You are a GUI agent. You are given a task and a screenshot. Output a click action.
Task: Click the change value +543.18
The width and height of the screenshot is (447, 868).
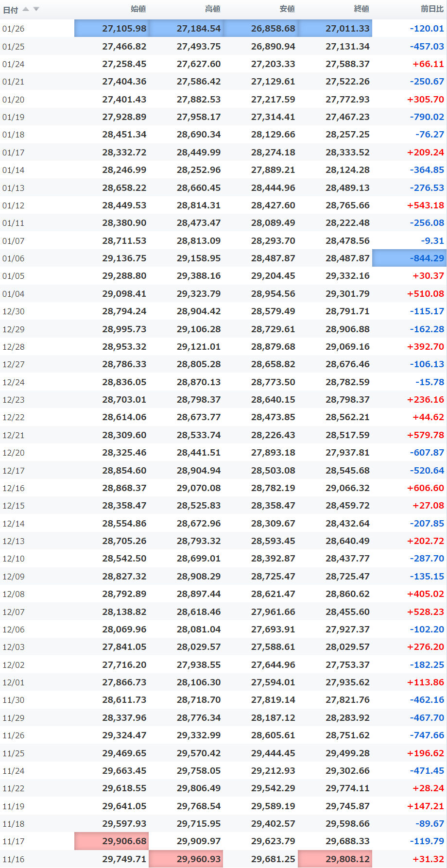(x=426, y=205)
